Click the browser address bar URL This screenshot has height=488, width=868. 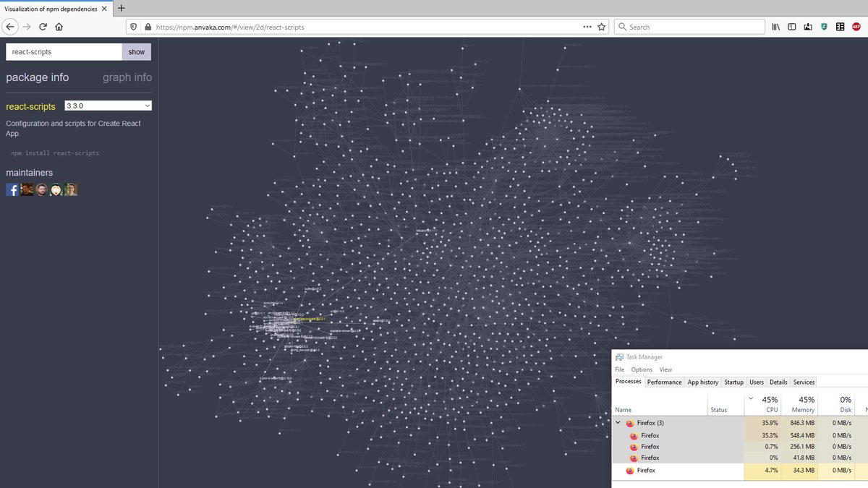(230, 27)
